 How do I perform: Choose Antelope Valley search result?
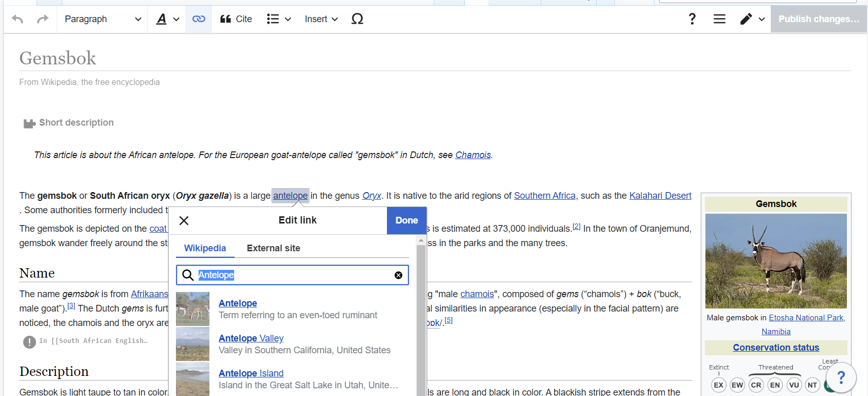[x=251, y=338]
